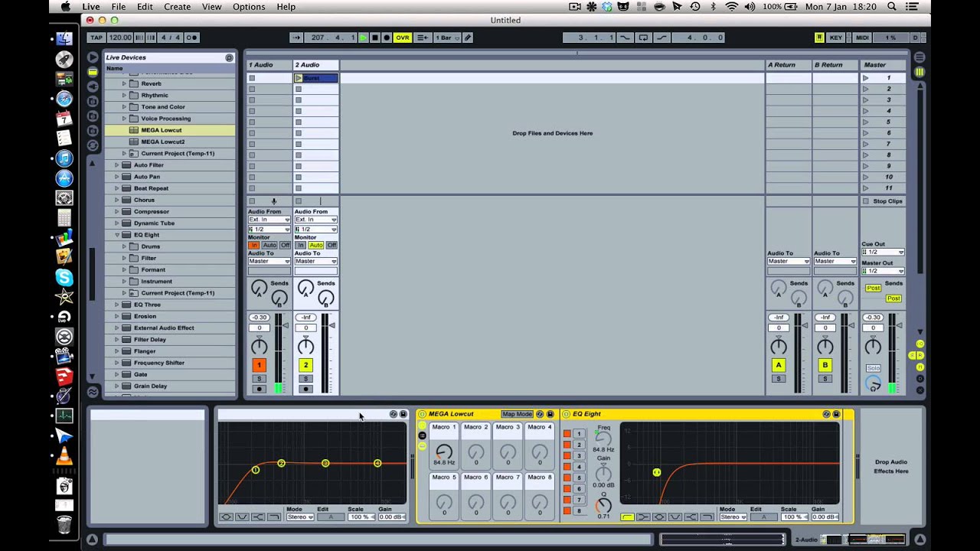Click the TAP tempo button

[x=96, y=37]
